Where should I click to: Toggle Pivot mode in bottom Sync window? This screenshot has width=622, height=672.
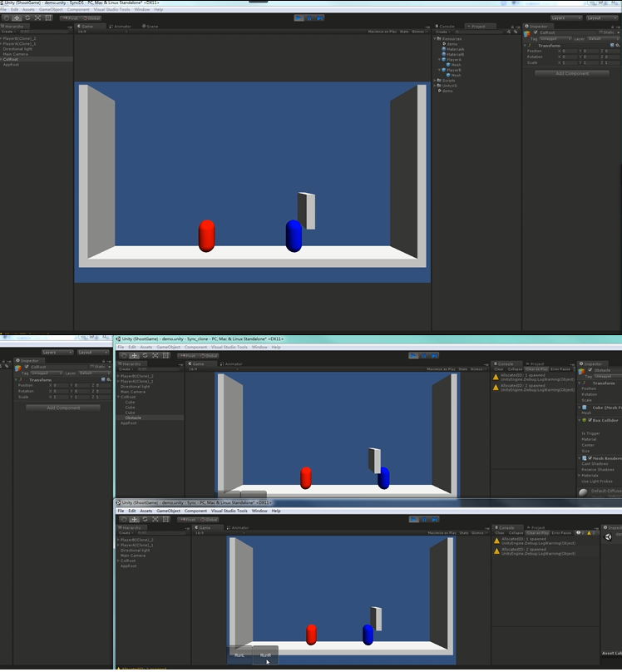point(188,520)
